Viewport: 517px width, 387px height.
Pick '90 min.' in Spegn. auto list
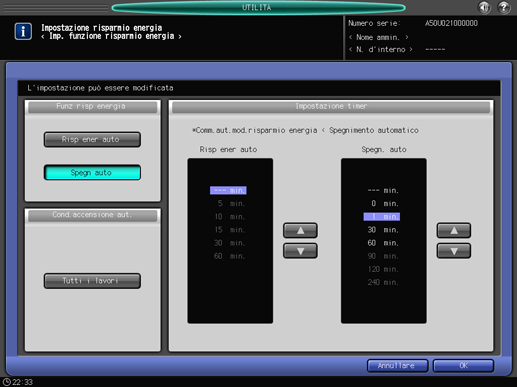click(x=382, y=256)
